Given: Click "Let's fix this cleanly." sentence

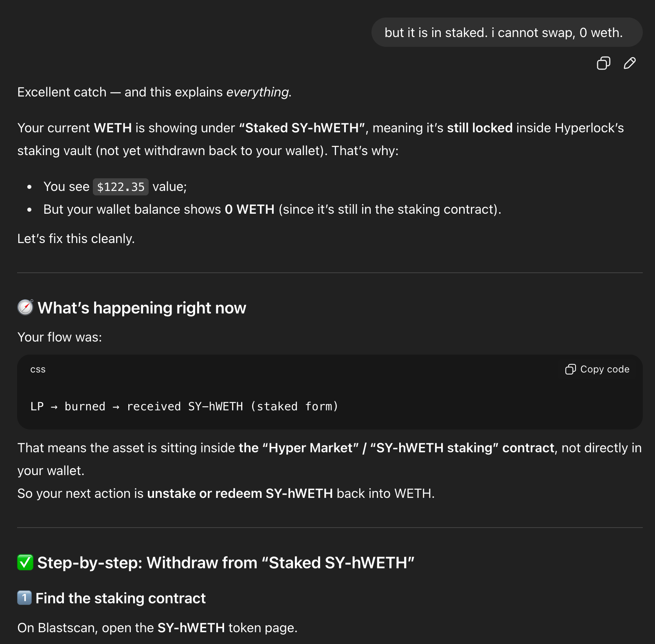Looking at the screenshot, I should [76, 239].
